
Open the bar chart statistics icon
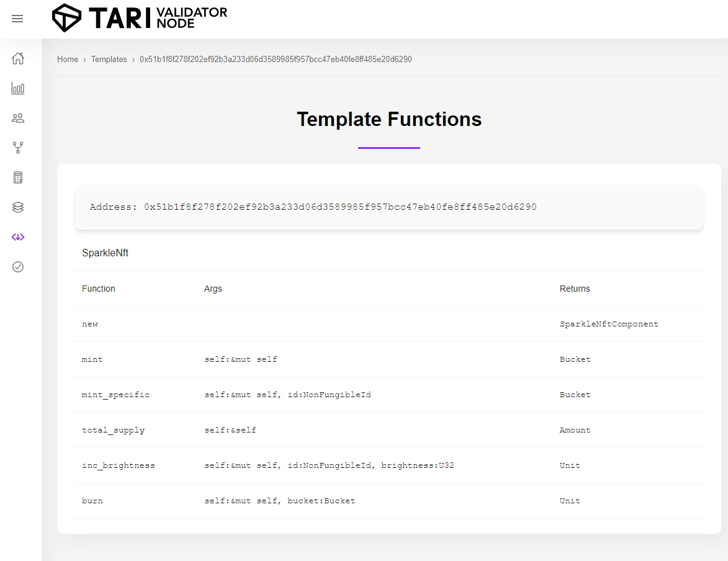pos(18,88)
